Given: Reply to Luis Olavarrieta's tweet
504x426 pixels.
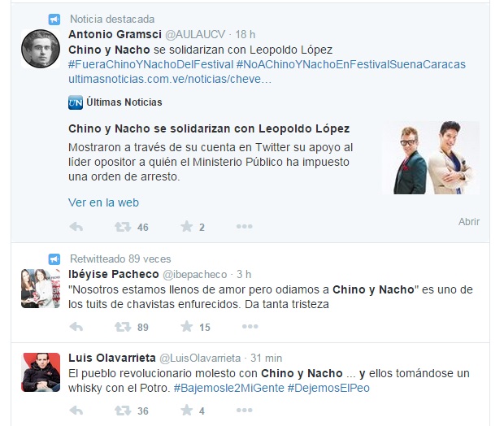Looking at the screenshot, I should point(76,411).
